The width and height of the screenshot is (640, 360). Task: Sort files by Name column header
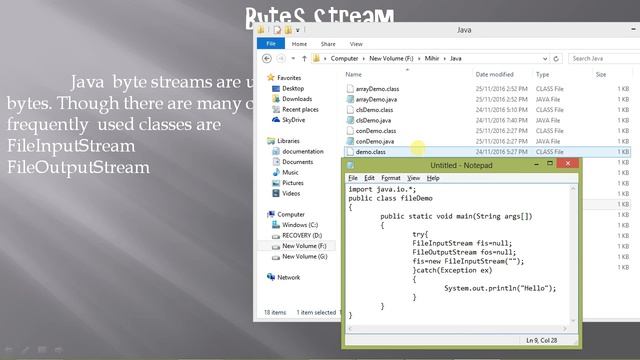pos(353,74)
